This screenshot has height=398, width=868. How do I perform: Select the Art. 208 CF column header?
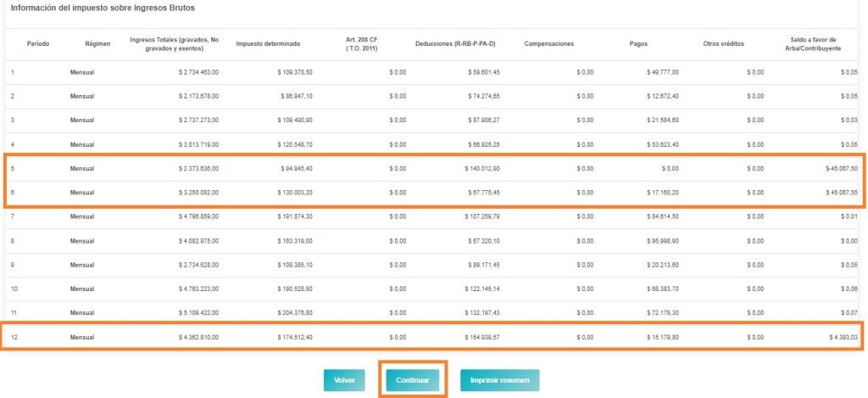pyautogui.click(x=363, y=43)
